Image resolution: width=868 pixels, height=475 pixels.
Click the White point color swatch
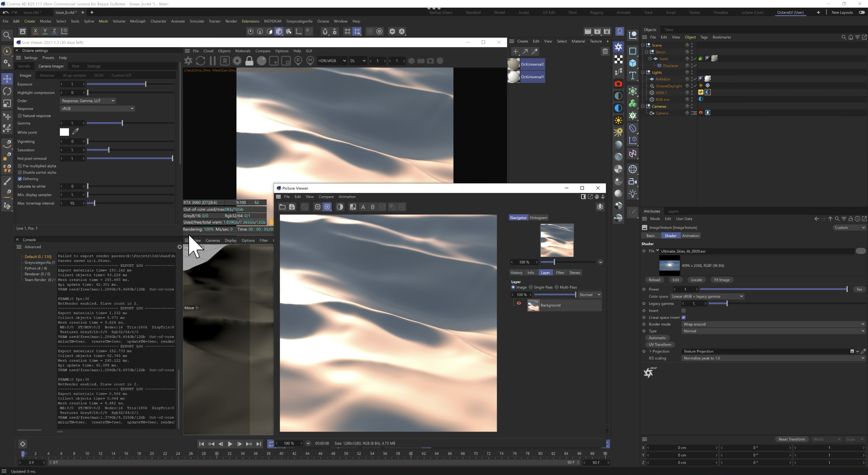pos(64,132)
